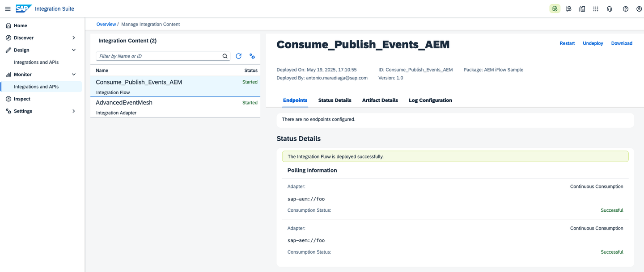Click the Download button

[x=622, y=43]
